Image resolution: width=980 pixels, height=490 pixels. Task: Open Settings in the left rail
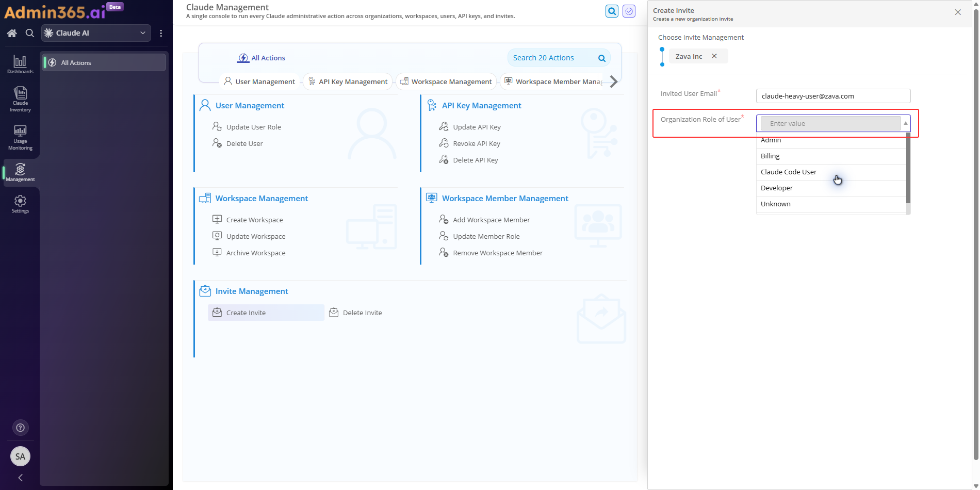[x=20, y=204]
